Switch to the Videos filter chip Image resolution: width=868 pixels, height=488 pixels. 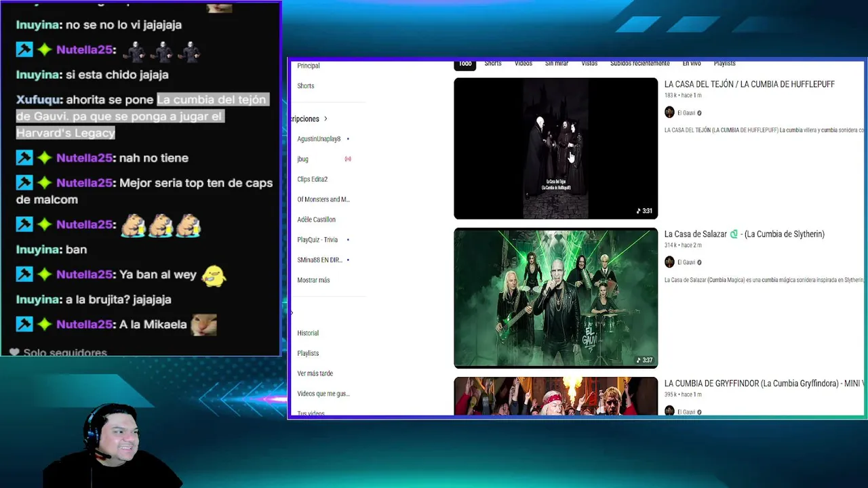pos(524,64)
